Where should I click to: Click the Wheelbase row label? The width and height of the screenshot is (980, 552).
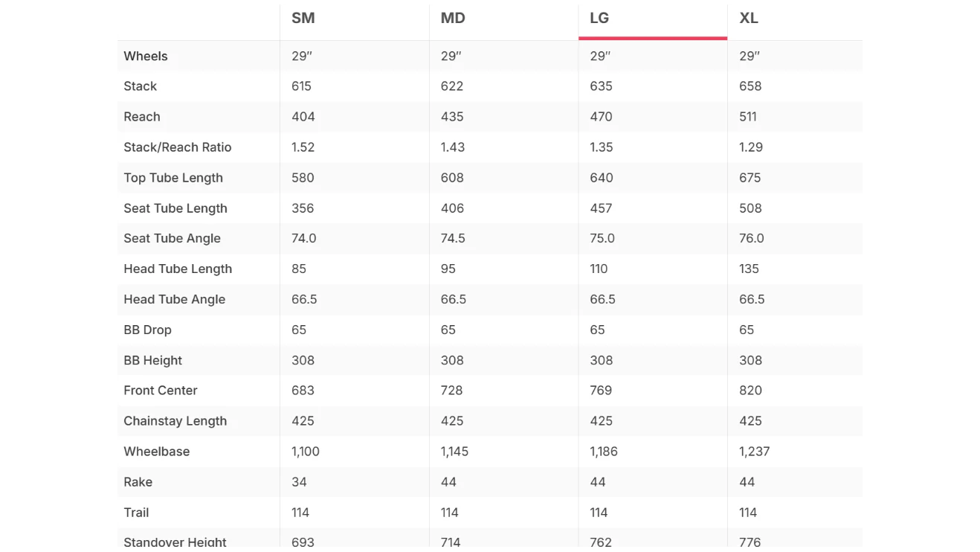click(x=157, y=452)
